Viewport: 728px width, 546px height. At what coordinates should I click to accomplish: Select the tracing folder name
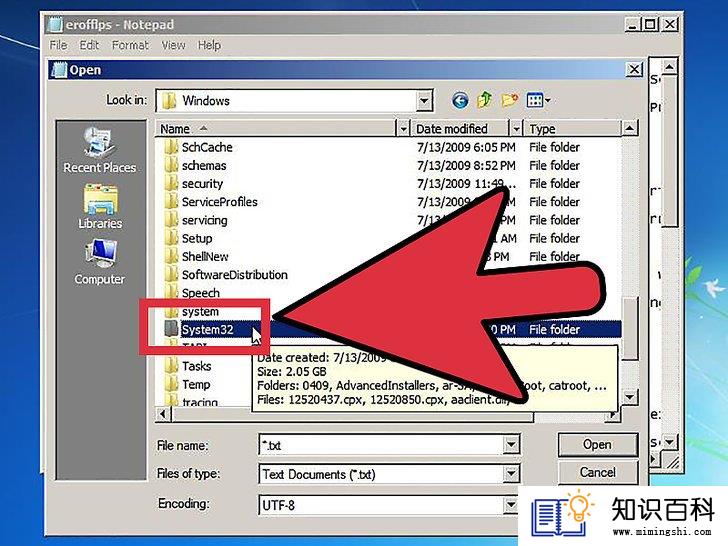click(x=200, y=402)
